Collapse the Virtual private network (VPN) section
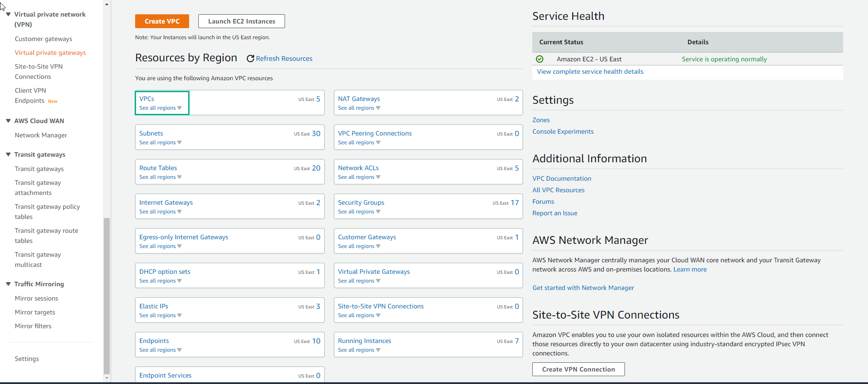868x384 pixels. coord(8,14)
